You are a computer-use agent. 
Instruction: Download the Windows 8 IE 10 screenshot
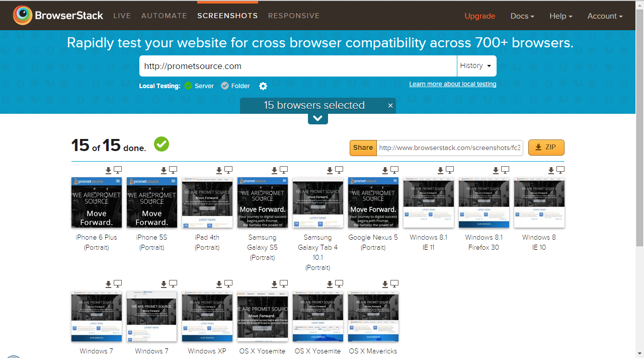(551, 171)
